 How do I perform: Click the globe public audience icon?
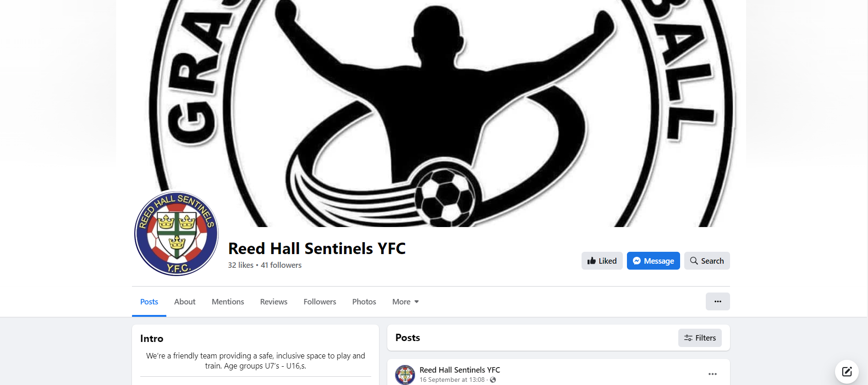[493, 380]
